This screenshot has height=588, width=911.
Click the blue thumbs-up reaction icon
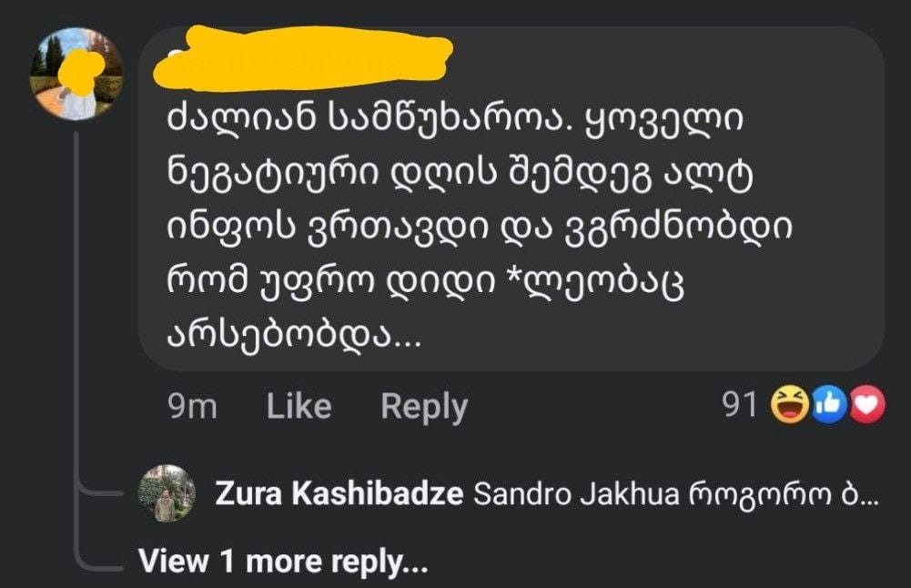coord(828,405)
